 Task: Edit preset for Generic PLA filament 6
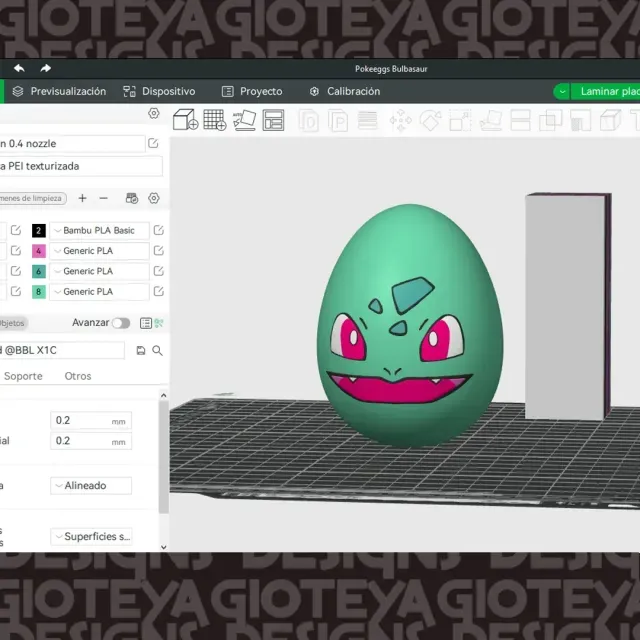click(x=159, y=271)
